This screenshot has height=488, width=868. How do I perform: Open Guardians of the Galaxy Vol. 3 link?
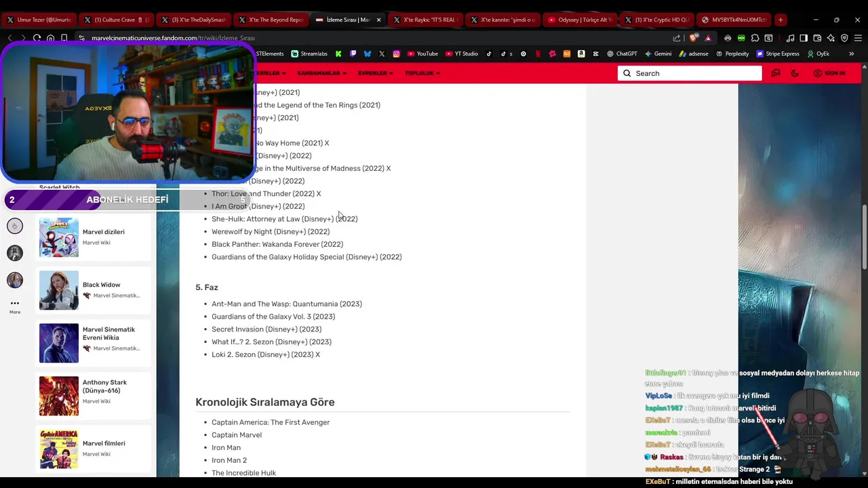pyautogui.click(x=273, y=317)
